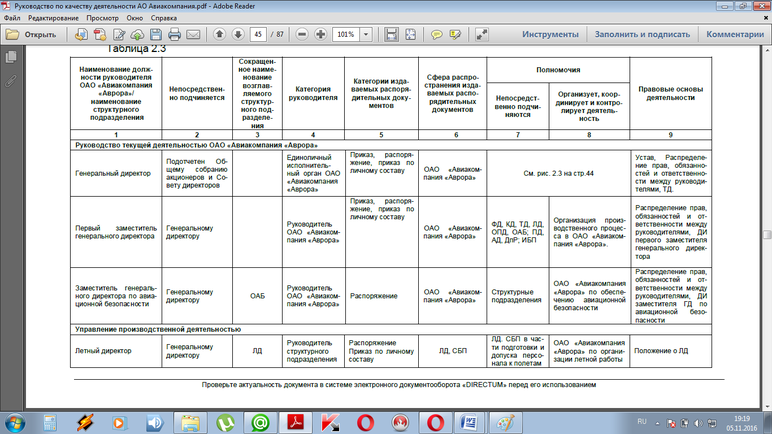Switch to read mode expand icon
This screenshot has height=434, width=772.
click(x=482, y=34)
